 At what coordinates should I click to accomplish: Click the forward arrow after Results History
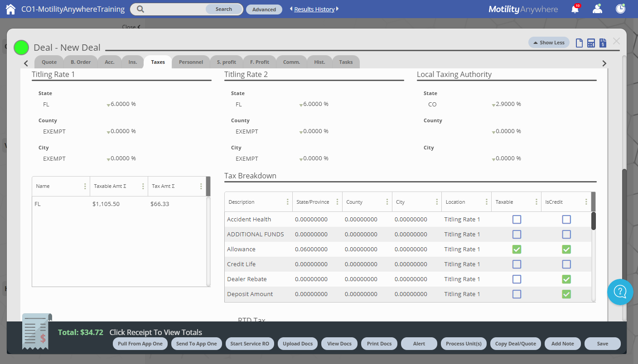click(337, 9)
